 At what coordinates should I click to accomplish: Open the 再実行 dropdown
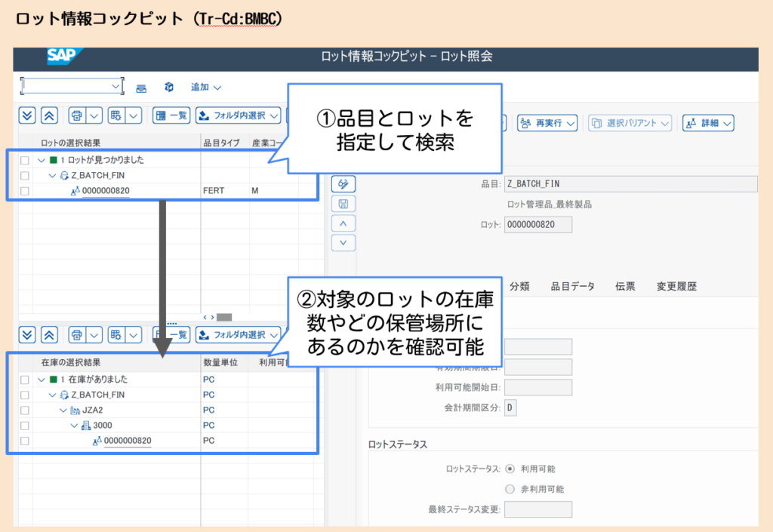point(547,122)
